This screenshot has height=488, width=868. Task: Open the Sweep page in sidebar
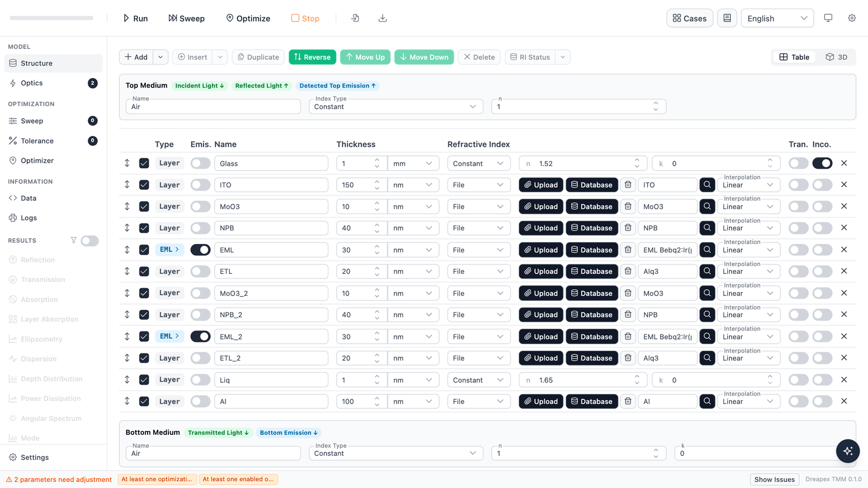coord(53,121)
